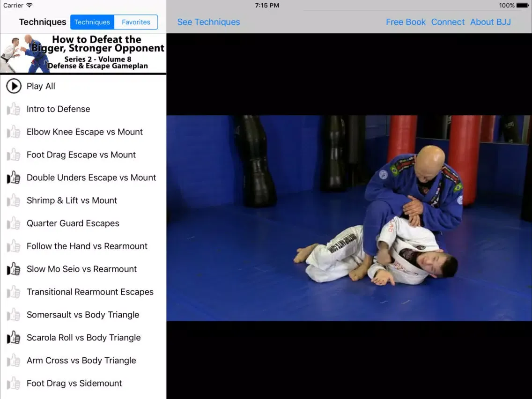The width and height of the screenshot is (532, 399).
Task: Select Follow the Hand vs Rearmount
Action: click(87, 246)
